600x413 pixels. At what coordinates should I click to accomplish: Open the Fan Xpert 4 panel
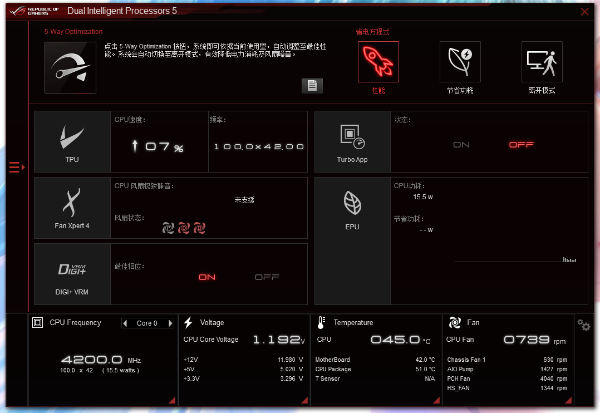click(72, 208)
